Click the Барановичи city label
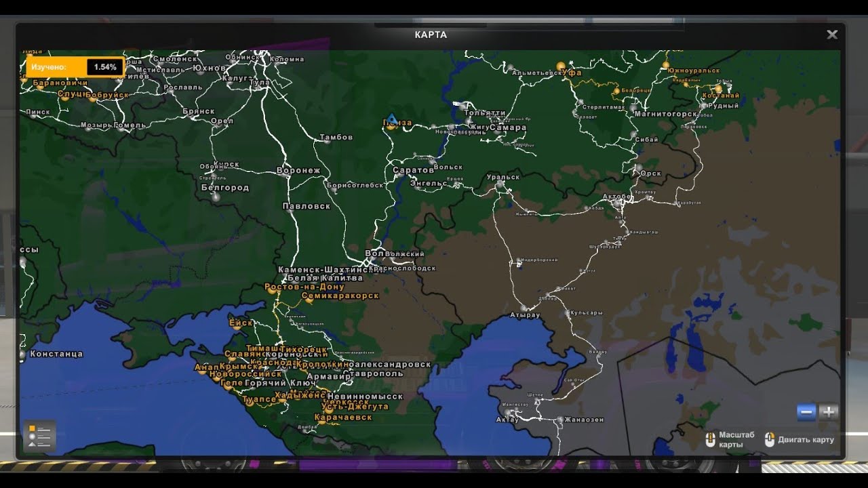Viewport: 868px width, 488px height. [60, 83]
